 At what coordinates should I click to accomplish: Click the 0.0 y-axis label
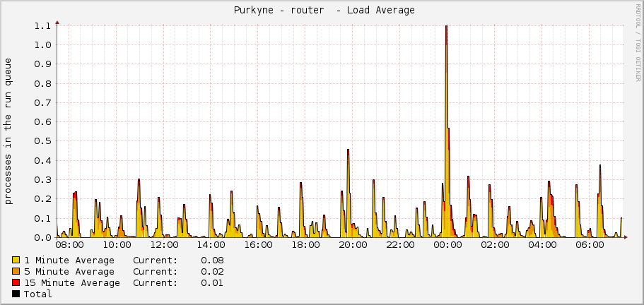(x=42, y=237)
